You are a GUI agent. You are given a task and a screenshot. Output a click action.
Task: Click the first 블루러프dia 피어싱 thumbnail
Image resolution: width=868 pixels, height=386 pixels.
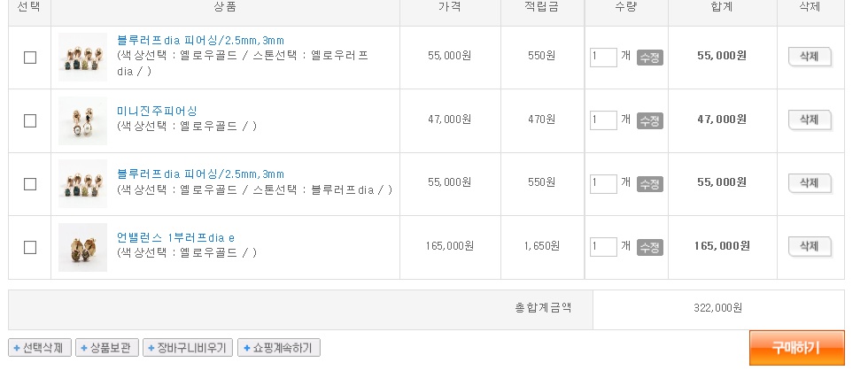coord(82,58)
